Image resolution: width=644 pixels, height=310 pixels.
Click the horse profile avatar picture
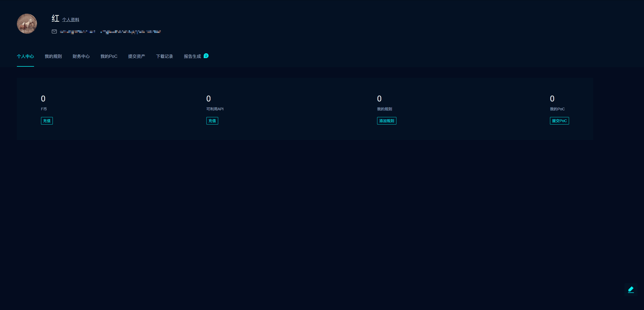pyautogui.click(x=27, y=24)
